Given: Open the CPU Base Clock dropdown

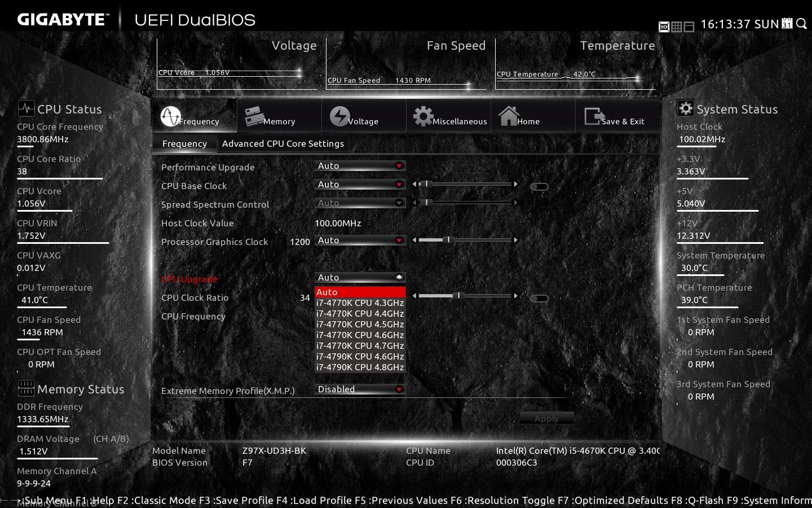Looking at the screenshot, I should [360, 185].
